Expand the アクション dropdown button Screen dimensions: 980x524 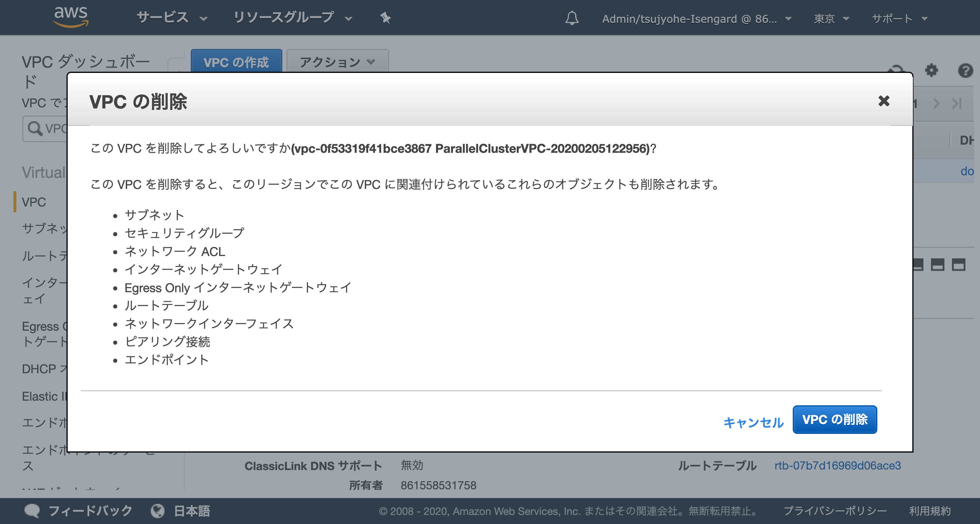337,62
